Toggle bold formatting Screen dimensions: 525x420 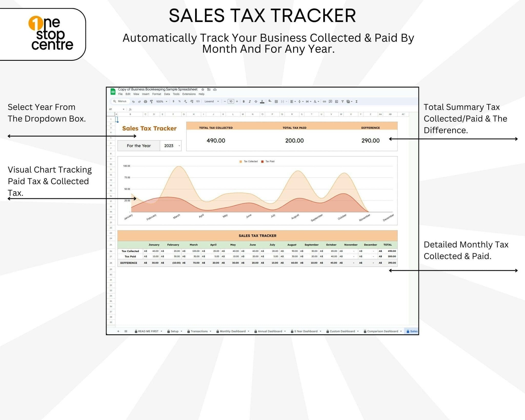click(244, 102)
